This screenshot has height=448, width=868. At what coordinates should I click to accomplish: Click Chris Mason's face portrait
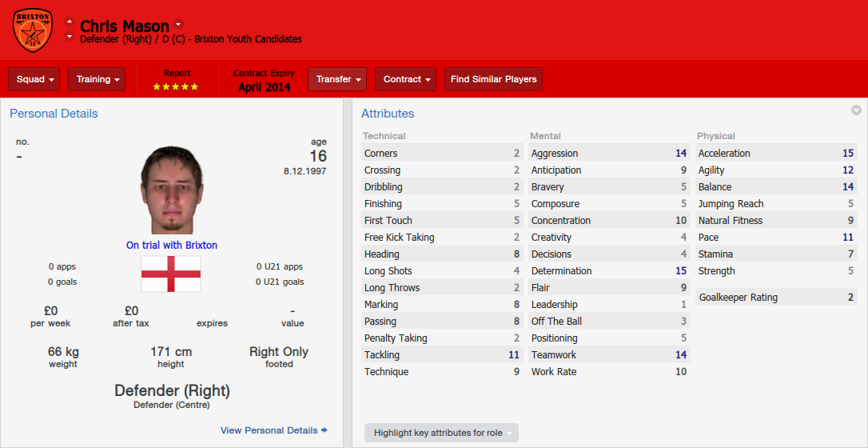[171, 190]
